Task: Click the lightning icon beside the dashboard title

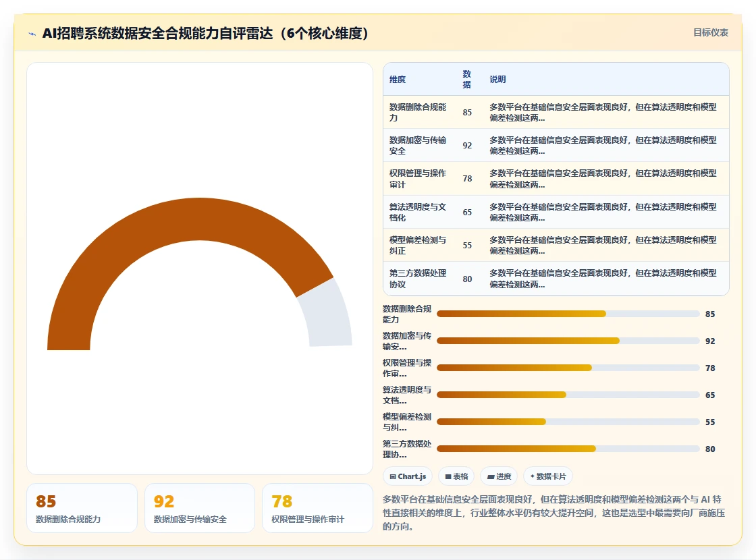Action: click(32, 34)
